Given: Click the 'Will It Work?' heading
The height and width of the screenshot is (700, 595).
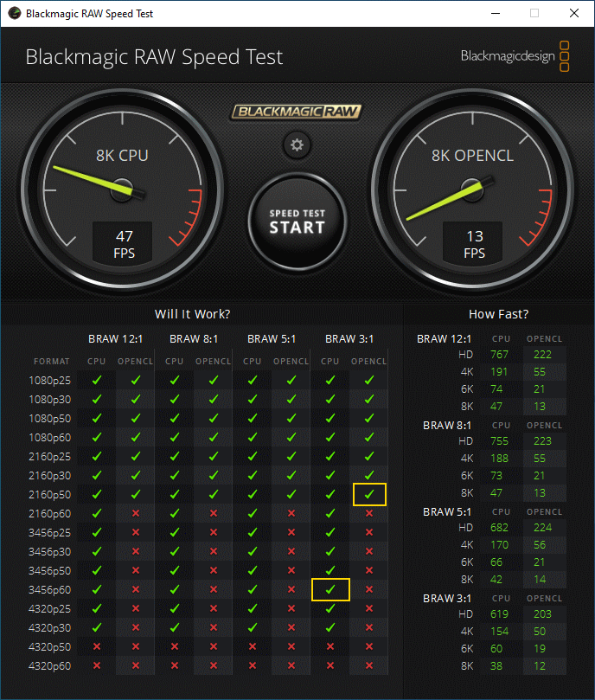Looking at the screenshot, I should [192, 314].
